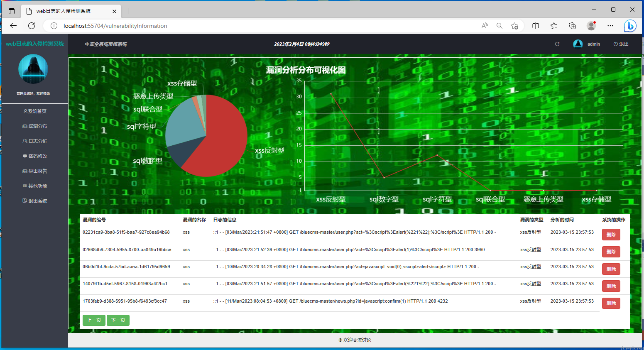This screenshot has width=644, height=350.
Task: Toggle split screen view
Action: (536, 26)
